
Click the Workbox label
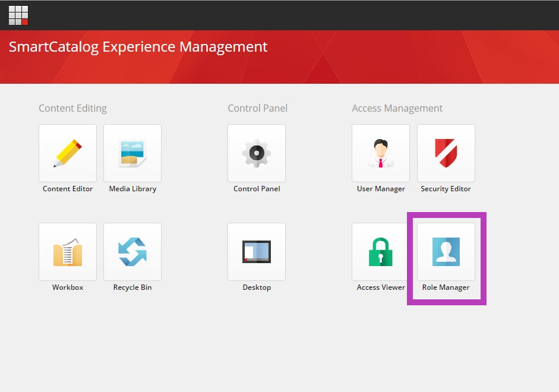(68, 287)
